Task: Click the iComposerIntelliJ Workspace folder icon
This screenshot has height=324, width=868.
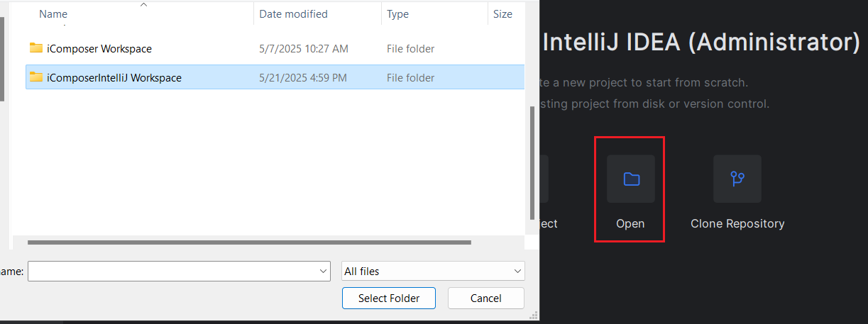Action: pos(36,77)
